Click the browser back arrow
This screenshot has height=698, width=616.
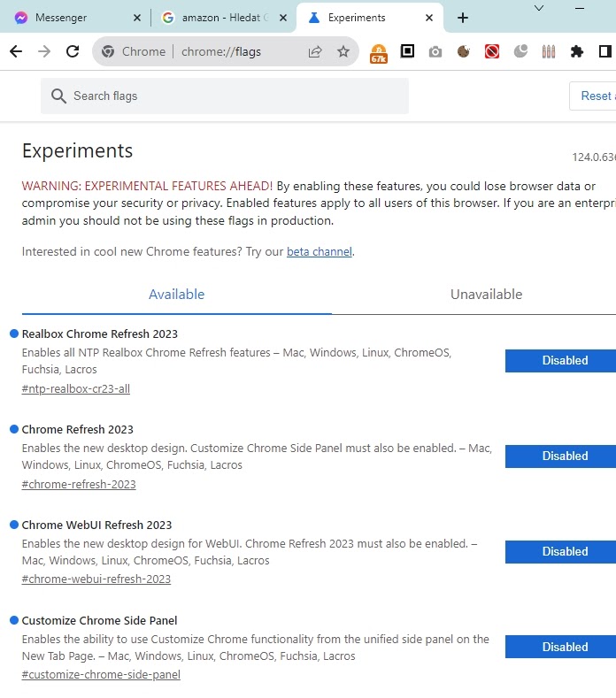tap(16, 52)
